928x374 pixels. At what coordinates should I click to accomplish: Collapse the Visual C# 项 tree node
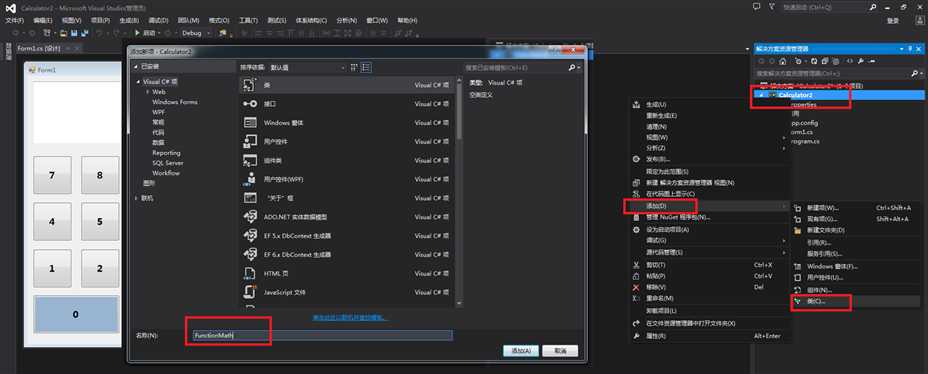pyautogui.click(x=138, y=82)
